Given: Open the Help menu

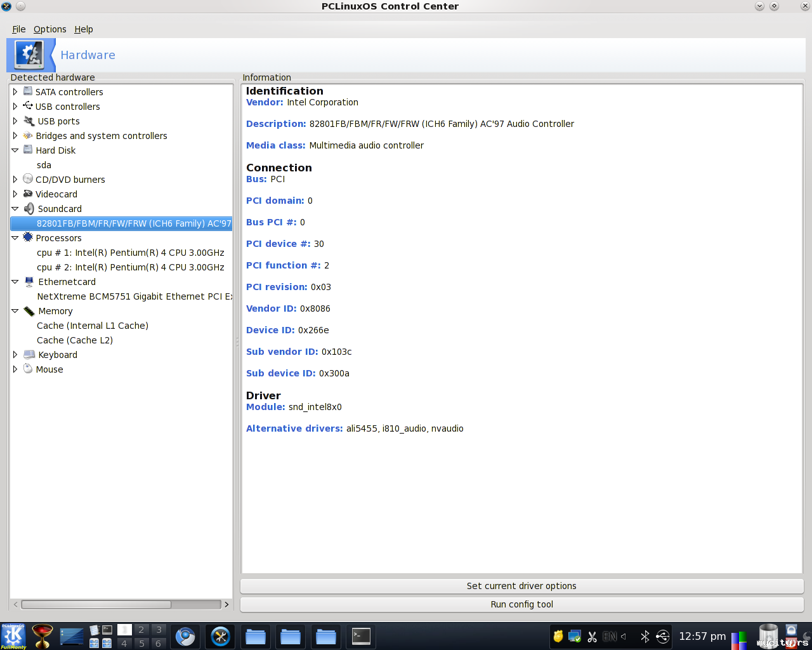Looking at the screenshot, I should point(84,29).
